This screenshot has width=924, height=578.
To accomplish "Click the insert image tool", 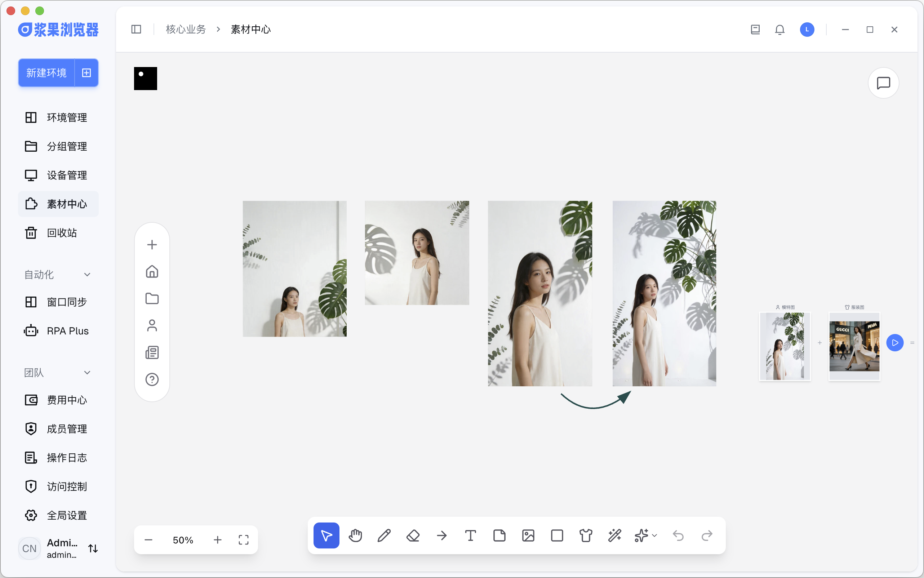I will point(528,535).
